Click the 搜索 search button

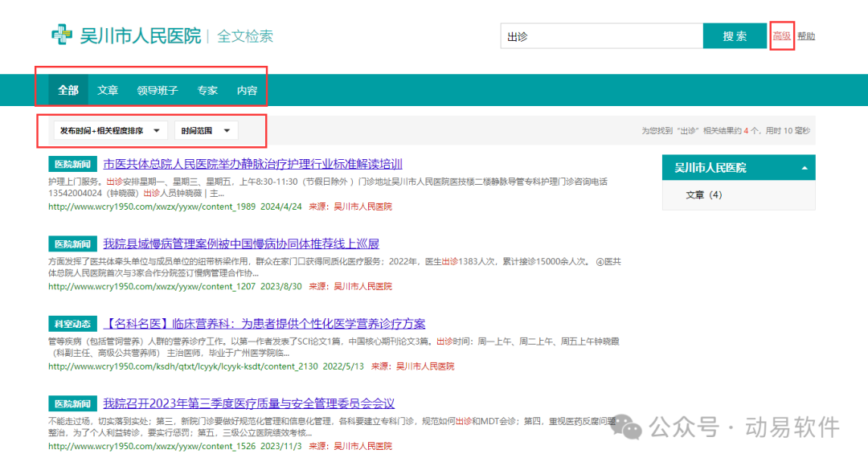coord(734,36)
